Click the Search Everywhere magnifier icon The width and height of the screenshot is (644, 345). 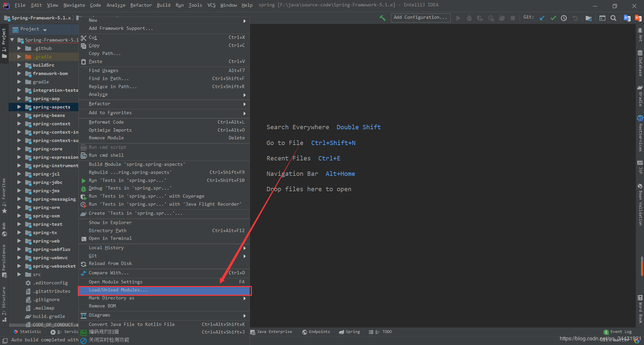613,18
